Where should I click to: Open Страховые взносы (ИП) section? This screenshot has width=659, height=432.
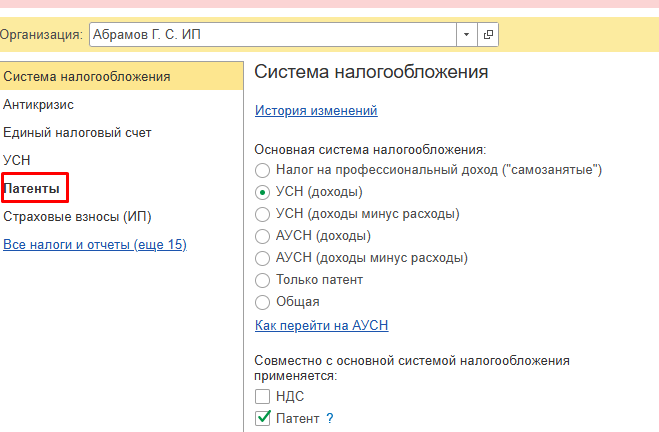coord(77,217)
